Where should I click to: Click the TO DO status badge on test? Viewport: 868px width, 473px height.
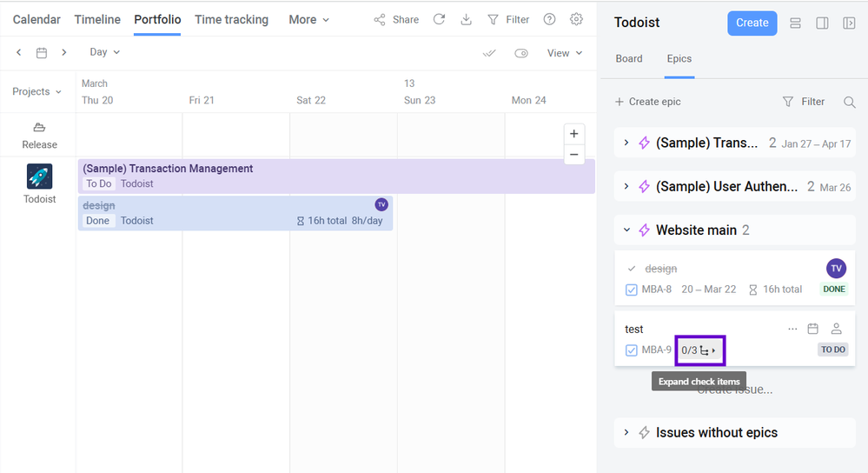click(833, 350)
